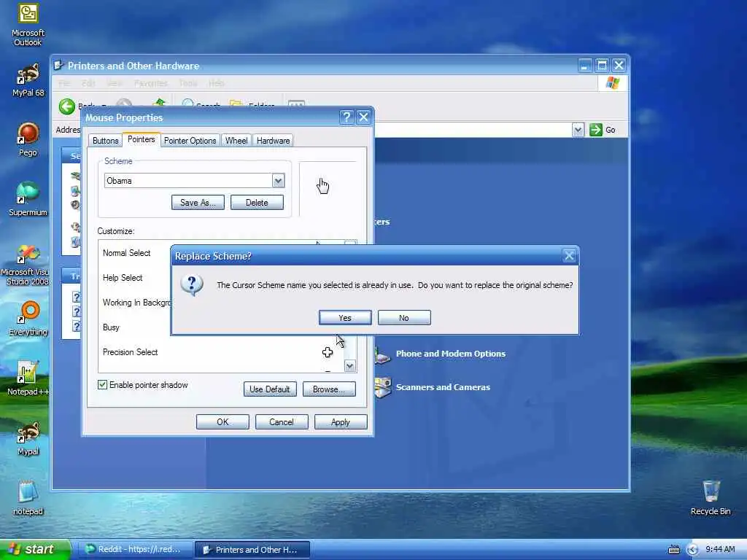747x560 pixels.
Task: Click the Scanners and Cameras icon
Action: (382, 387)
